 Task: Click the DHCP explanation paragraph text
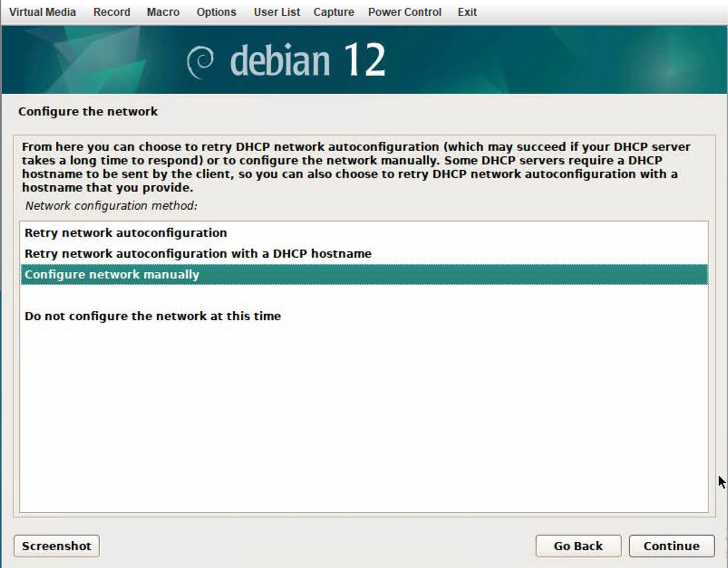355,167
